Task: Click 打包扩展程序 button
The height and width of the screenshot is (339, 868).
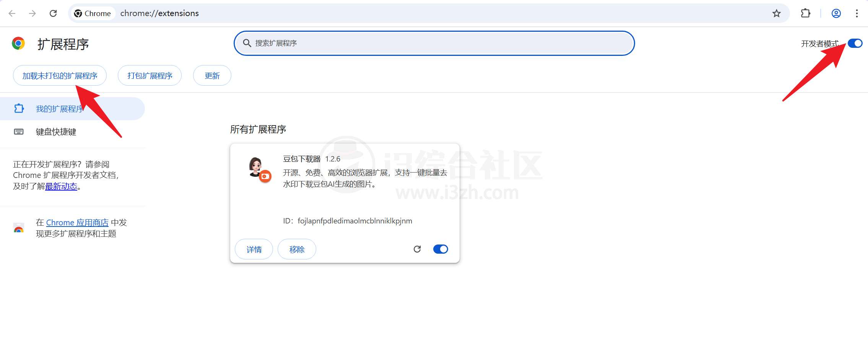Action: tap(150, 75)
